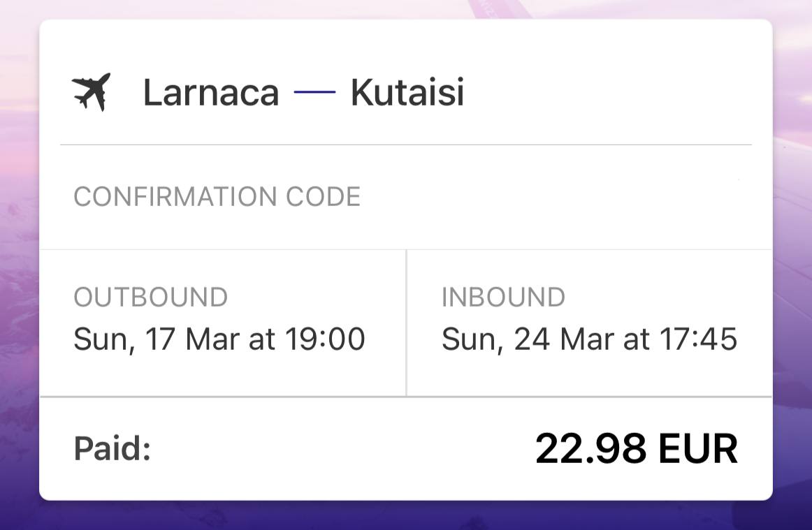
Task: Open the INBOUND flight section
Action: (x=590, y=323)
